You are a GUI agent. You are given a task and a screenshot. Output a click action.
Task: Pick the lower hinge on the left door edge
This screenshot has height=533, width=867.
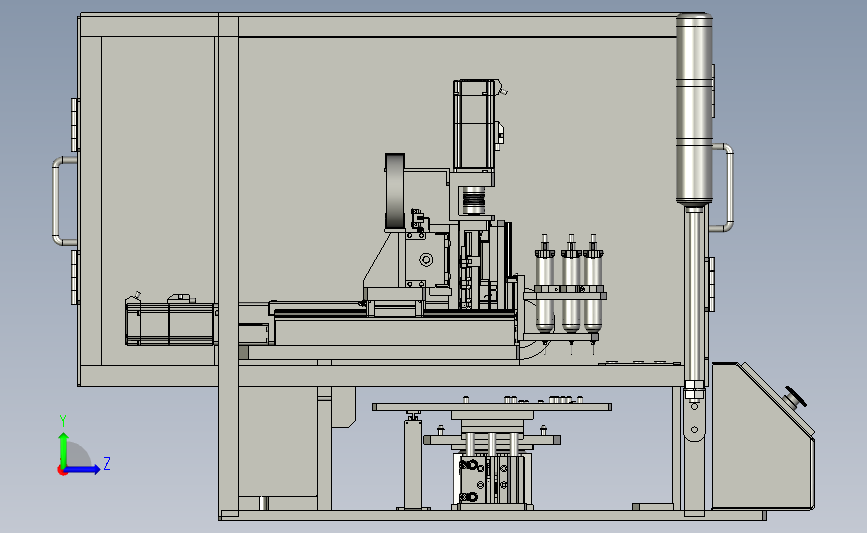(x=75, y=278)
